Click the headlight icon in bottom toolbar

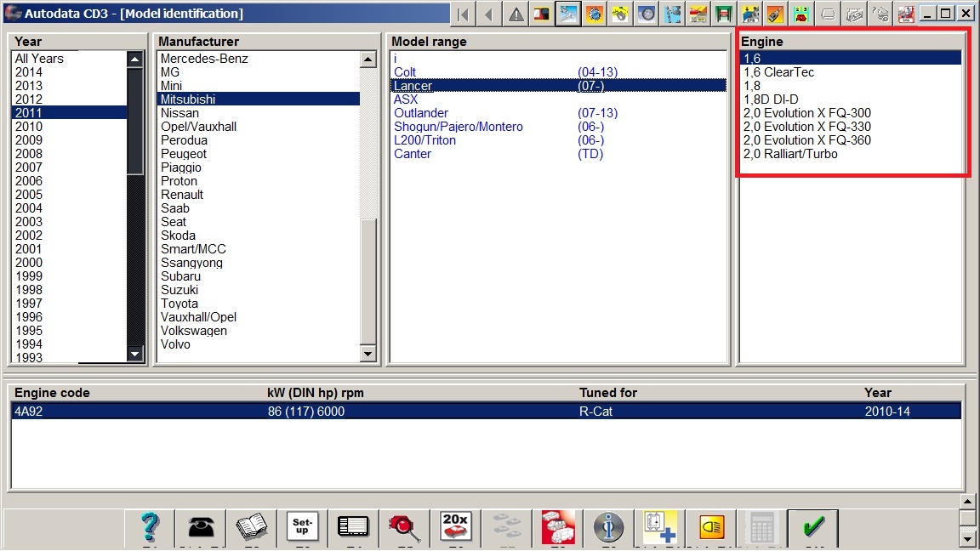[x=711, y=528]
